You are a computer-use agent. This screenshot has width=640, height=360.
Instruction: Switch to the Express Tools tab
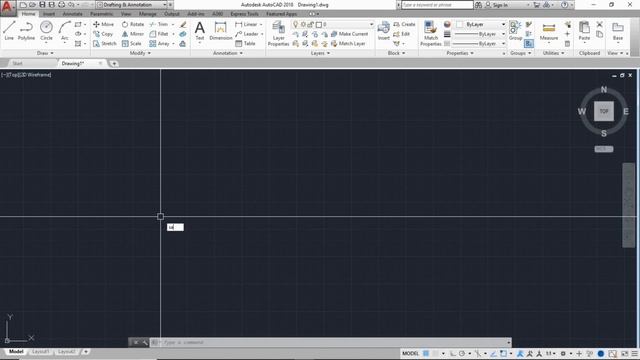click(x=244, y=14)
